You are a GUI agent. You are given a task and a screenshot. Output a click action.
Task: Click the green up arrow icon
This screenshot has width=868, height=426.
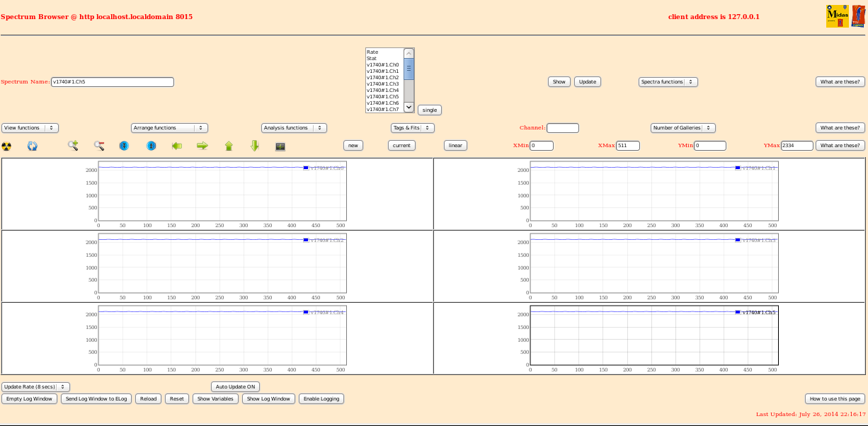229,146
